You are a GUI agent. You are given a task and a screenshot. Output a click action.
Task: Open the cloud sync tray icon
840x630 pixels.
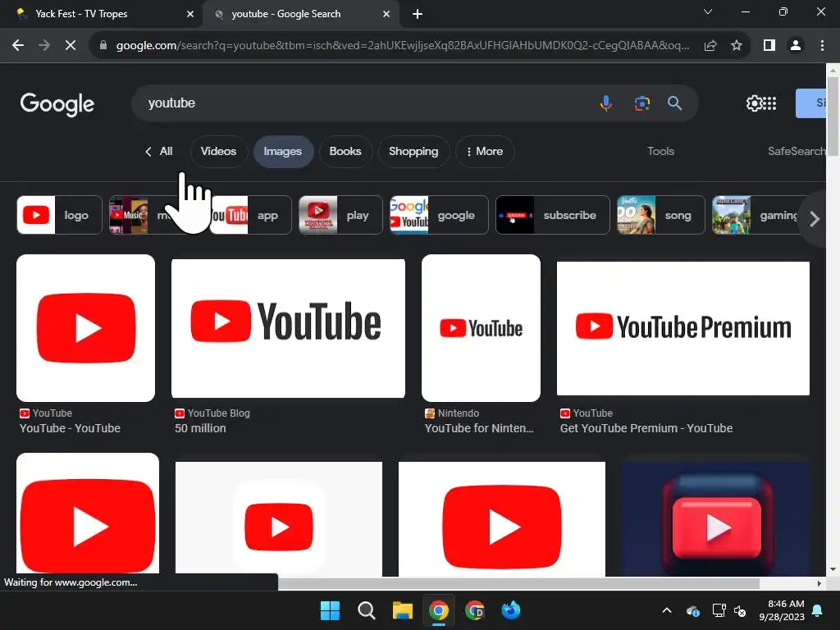(x=692, y=610)
